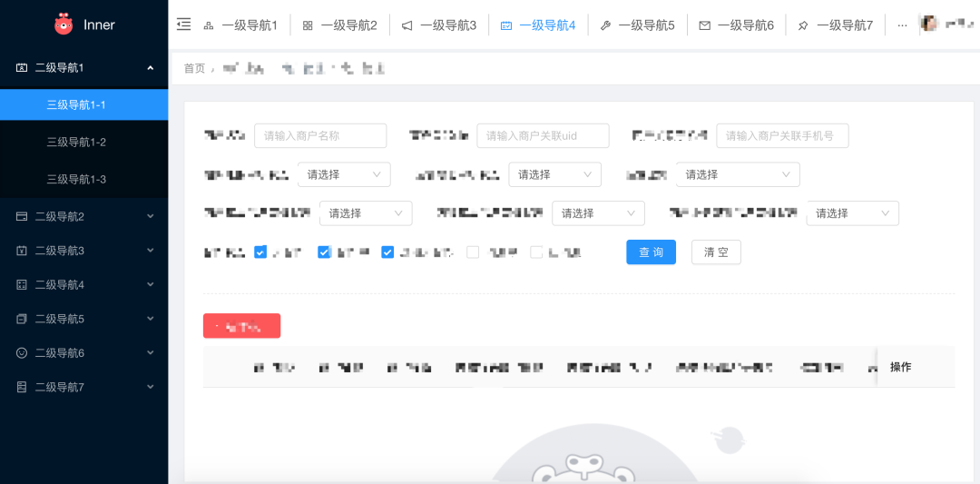Click the blue 查询 button

651,252
